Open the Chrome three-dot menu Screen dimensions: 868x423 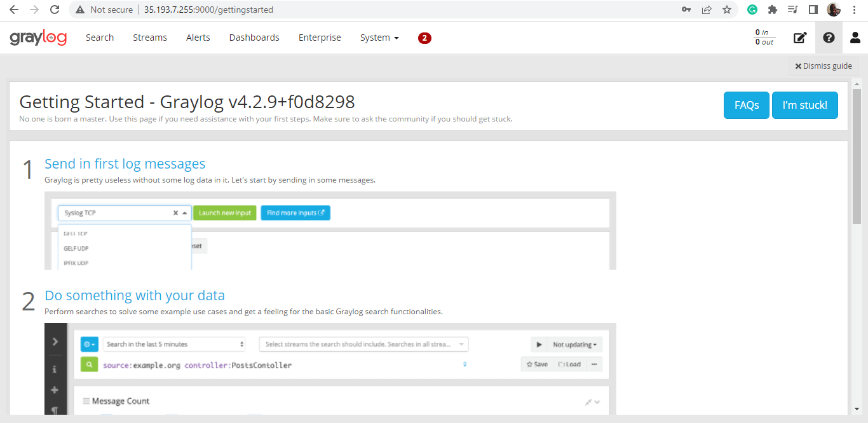(853, 10)
